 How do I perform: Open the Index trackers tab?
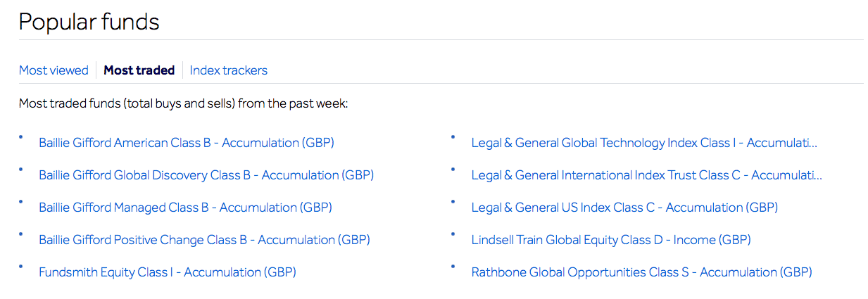point(228,70)
